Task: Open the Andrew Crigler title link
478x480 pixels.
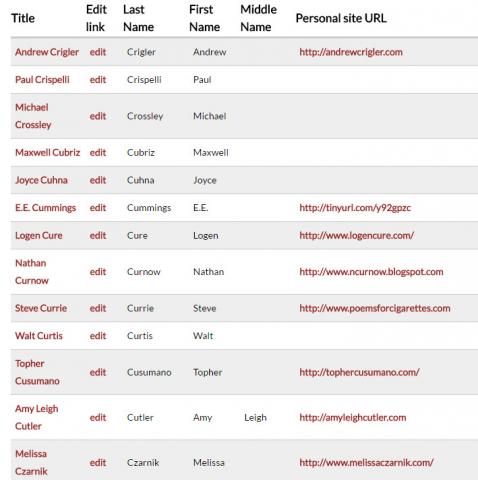Action: 47,52
